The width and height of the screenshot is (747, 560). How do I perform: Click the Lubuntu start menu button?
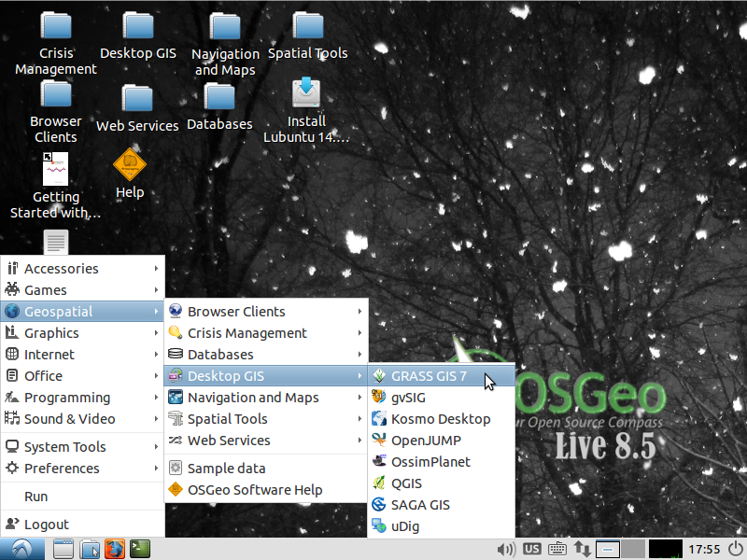click(x=22, y=549)
